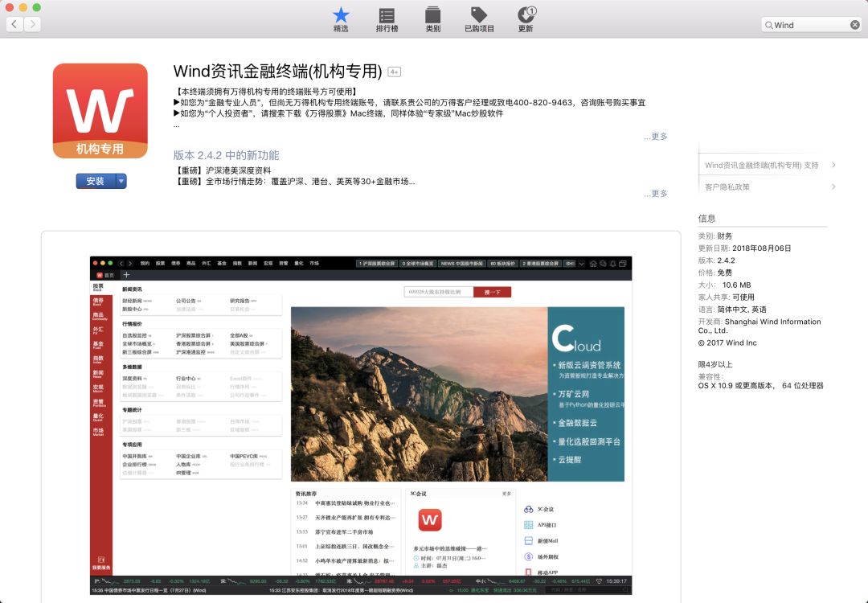Screen dimensions: 868x603
Task: Expand Wind资讯金融终端(机构专用) 支持 via its chevron
Action: [x=834, y=164]
